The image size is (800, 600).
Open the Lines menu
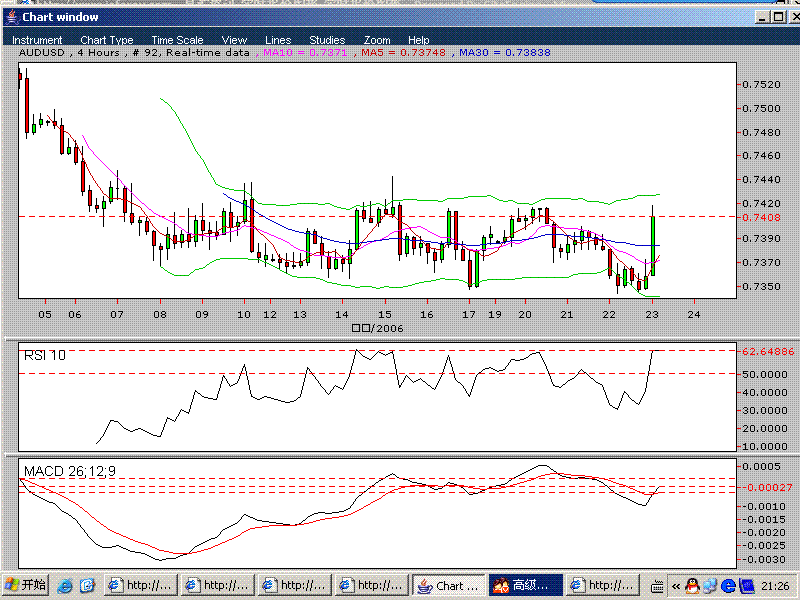click(278, 40)
